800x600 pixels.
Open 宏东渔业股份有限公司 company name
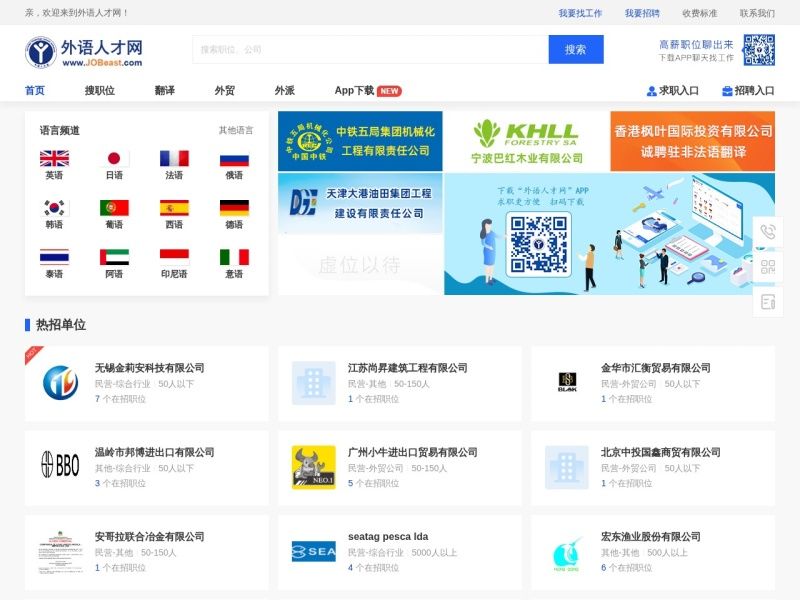[x=651, y=537]
